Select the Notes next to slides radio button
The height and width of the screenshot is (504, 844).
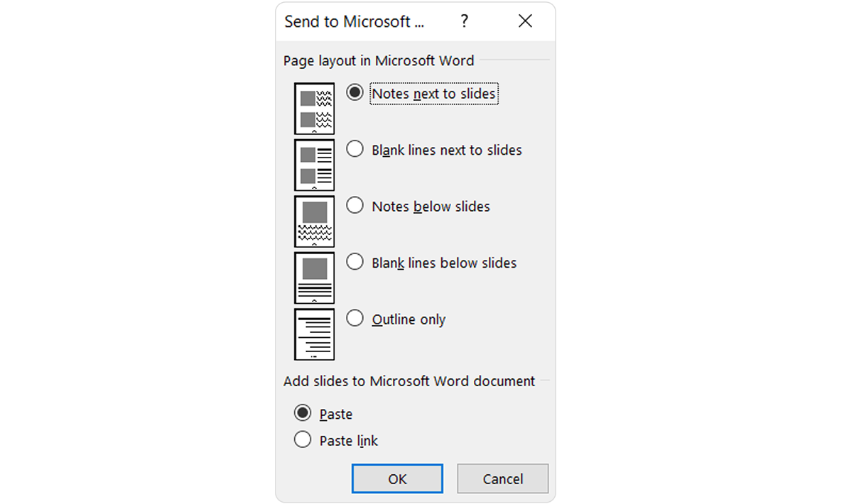(355, 92)
